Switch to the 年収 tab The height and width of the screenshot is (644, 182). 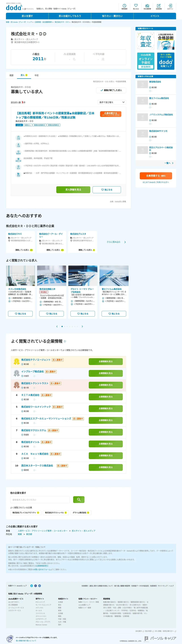click(37, 75)
